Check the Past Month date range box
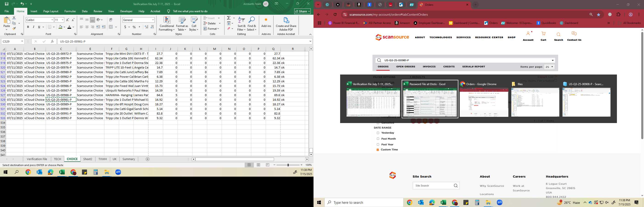The image size is (644, 207). click(378, 139)
